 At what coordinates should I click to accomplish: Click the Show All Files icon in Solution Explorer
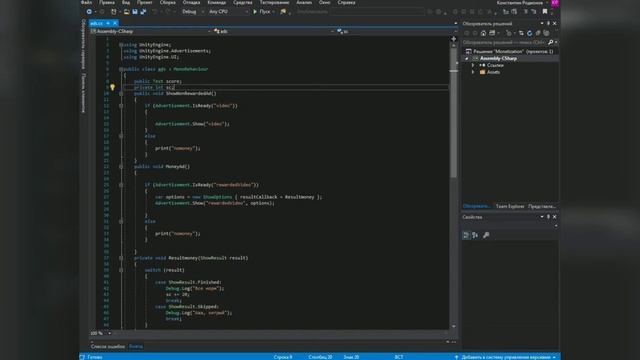tap(546, 33)
